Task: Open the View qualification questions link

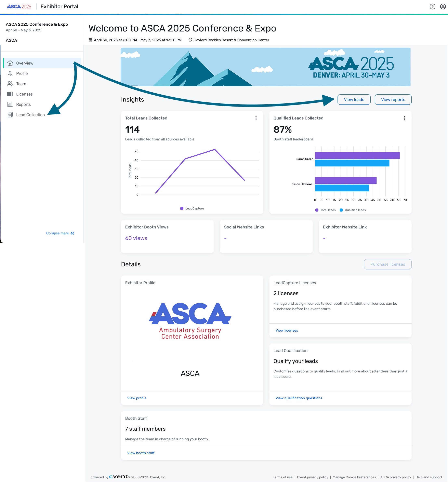Action: click(299, 398)
